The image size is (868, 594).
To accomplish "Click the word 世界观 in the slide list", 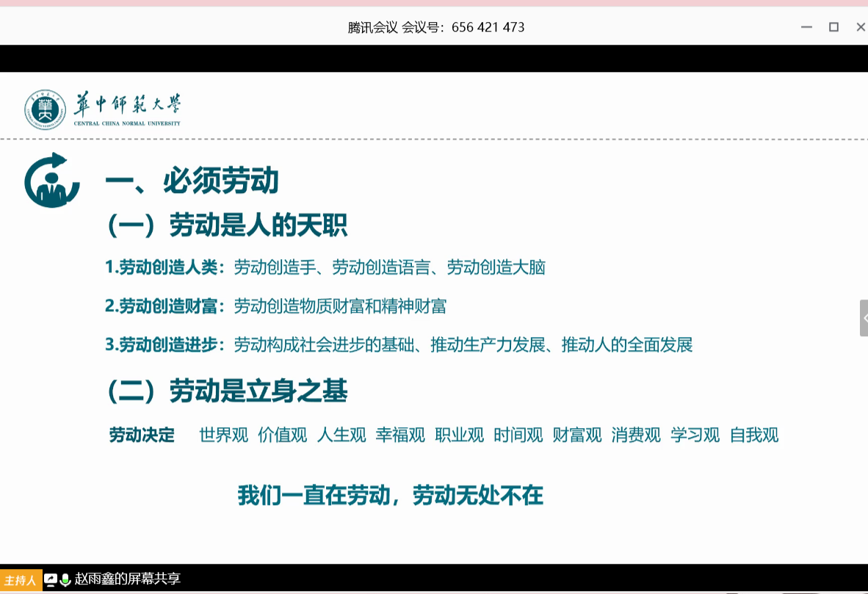I will click(x=223, y=435).
